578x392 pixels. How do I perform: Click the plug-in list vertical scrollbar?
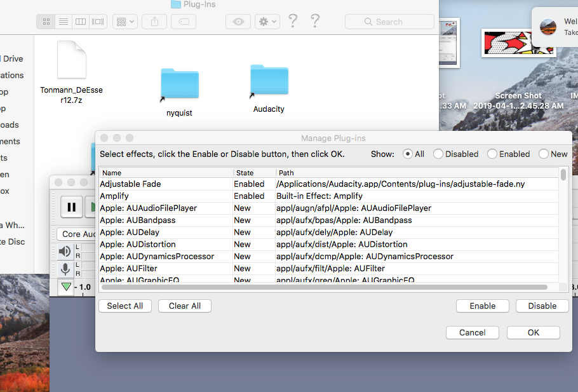563,175
